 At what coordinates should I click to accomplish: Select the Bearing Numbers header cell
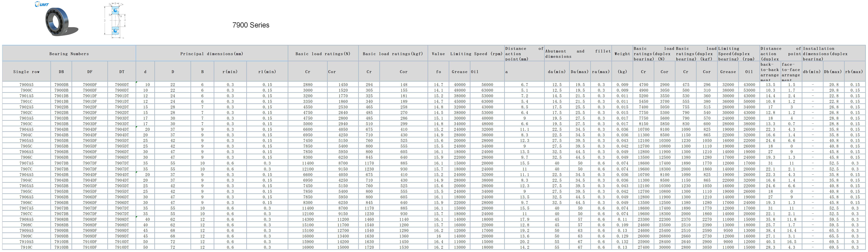[x=69, y=54]
